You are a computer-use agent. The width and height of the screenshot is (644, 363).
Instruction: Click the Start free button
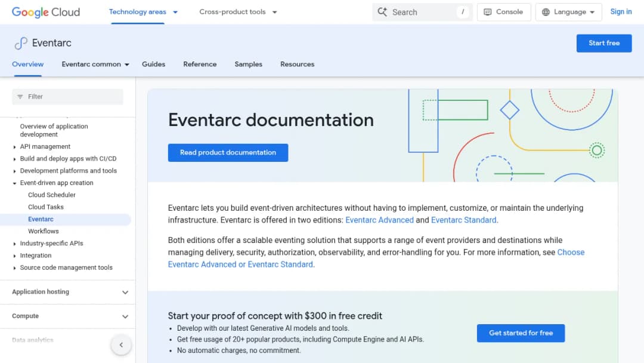[x=603, y=43]
